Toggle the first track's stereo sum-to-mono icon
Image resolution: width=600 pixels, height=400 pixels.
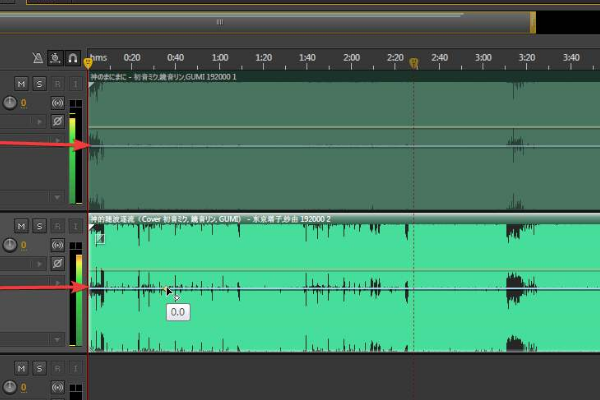coord(57,103)
